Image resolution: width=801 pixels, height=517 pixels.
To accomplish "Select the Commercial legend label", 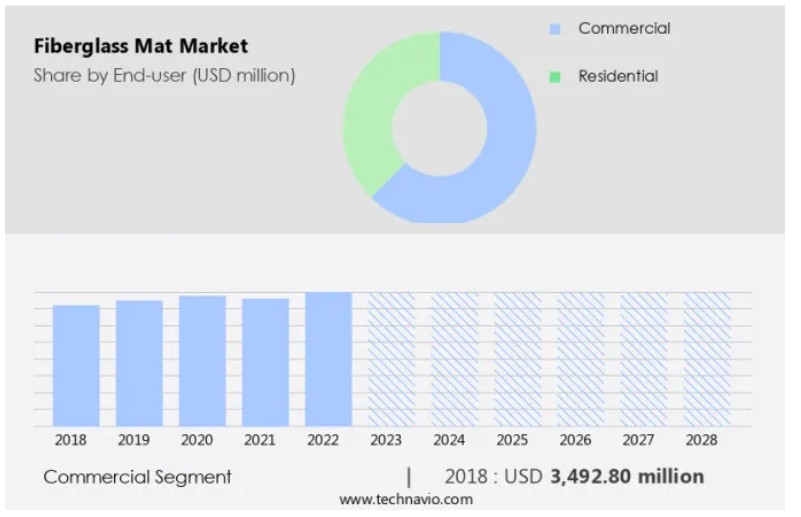I will [624, 29].
